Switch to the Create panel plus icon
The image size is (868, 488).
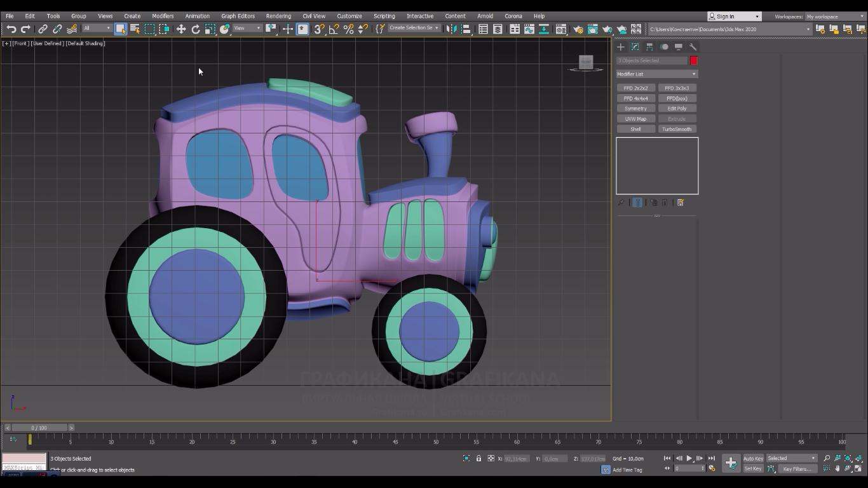tap(621, 47)
